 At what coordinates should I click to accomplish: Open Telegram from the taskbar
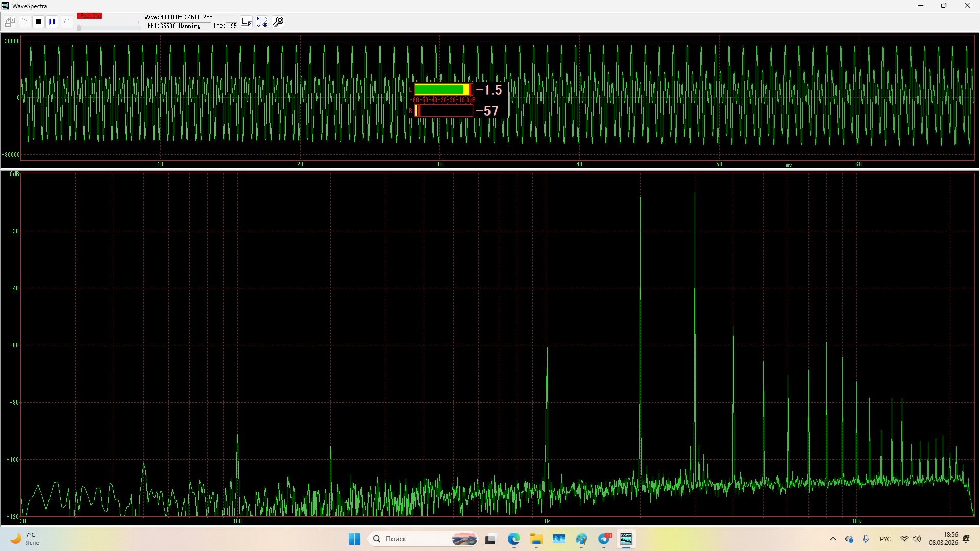click(x=604, y=539)
